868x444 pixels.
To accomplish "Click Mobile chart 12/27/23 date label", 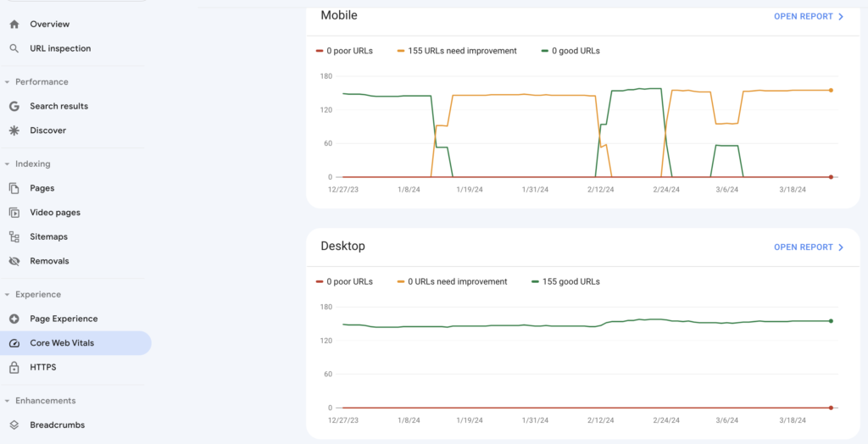I will [x=343, y=189].
